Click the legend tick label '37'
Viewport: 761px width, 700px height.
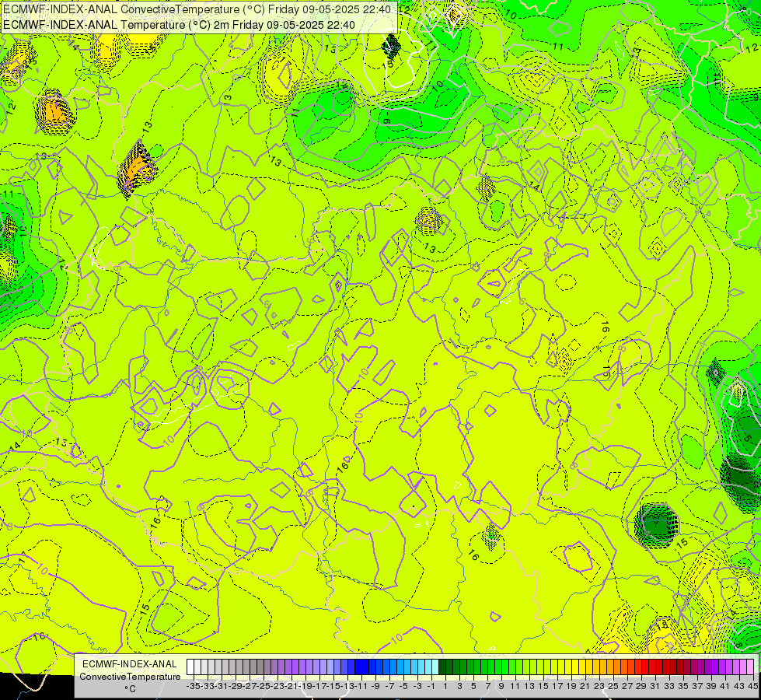pyautogui.click(x=697, y=686)
